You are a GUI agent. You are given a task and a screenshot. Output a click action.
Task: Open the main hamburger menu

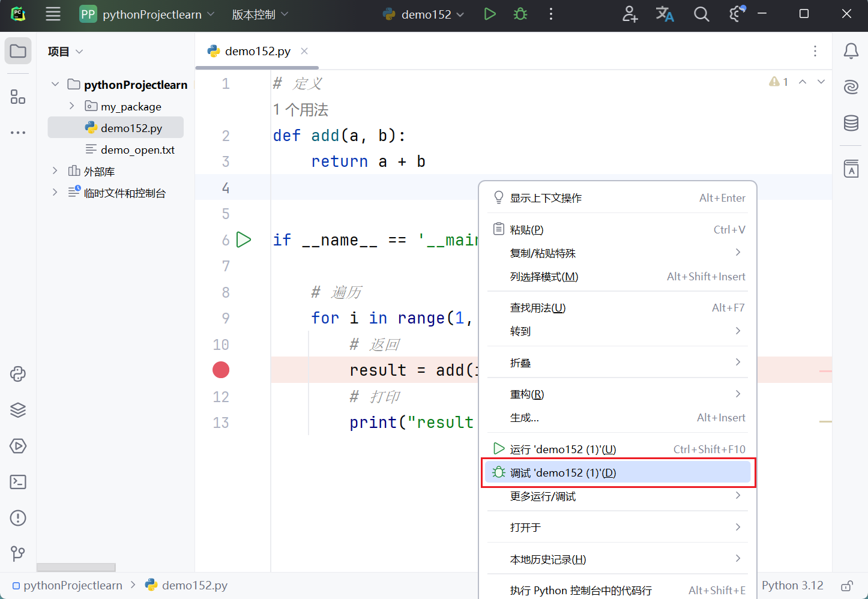pos(53,14)
